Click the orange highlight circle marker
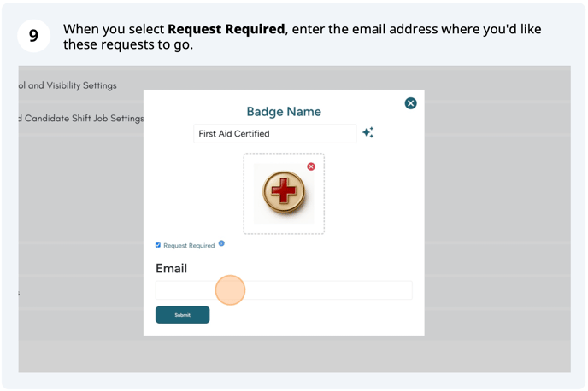This screenshot has height=391, width=588. 230,290
